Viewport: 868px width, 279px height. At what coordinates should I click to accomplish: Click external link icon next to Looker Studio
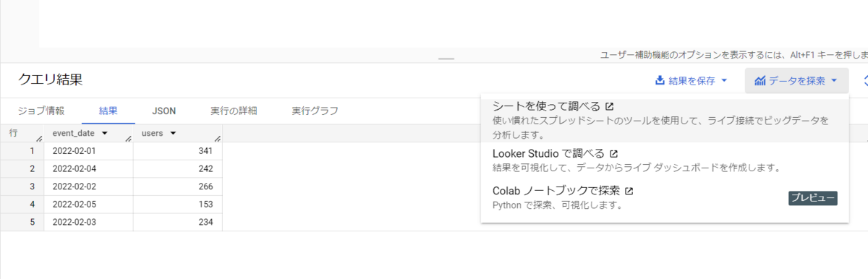[x=613, y=153]
